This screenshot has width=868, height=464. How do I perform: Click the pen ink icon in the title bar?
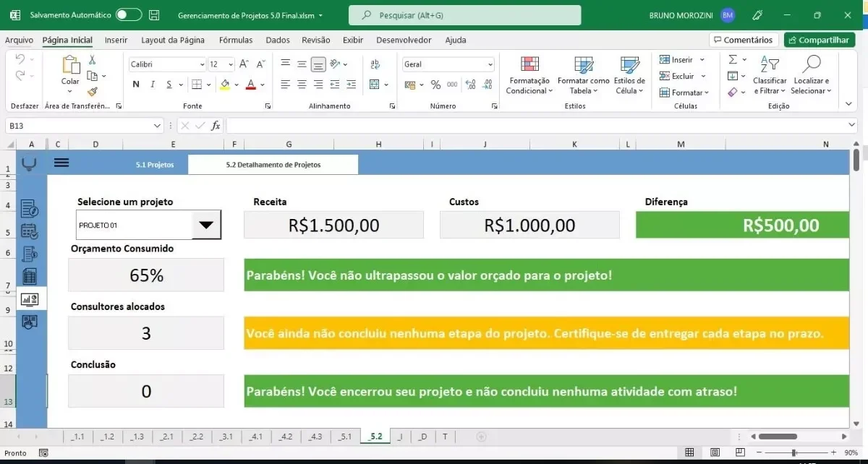757,14
